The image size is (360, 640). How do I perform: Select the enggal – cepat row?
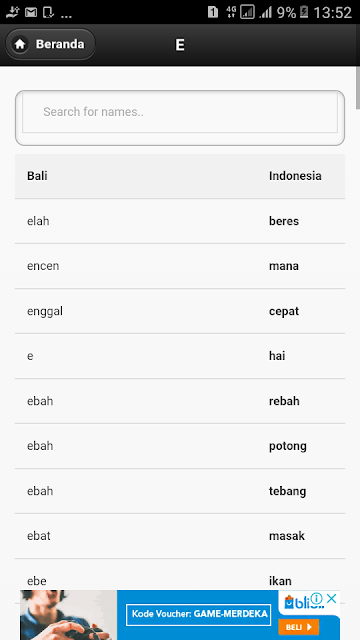[180, 311]
